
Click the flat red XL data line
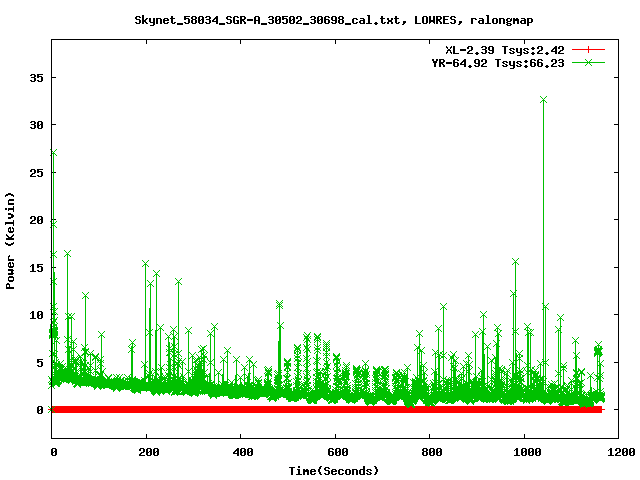327,409
